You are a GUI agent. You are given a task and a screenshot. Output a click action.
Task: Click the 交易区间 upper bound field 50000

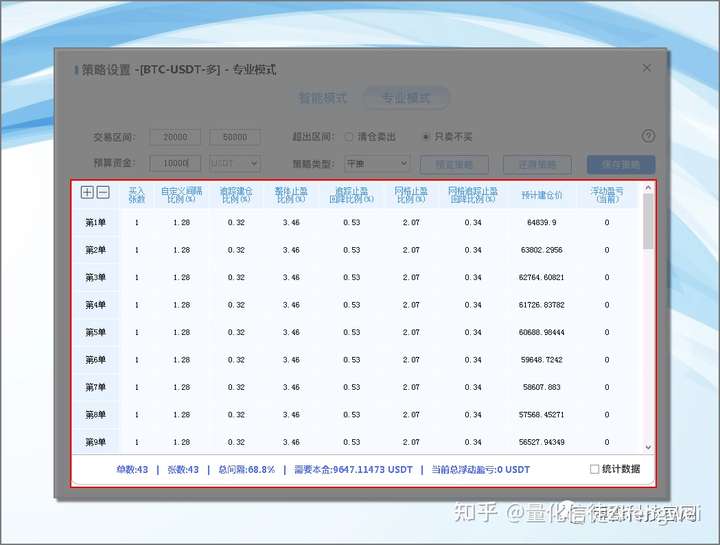235,137
